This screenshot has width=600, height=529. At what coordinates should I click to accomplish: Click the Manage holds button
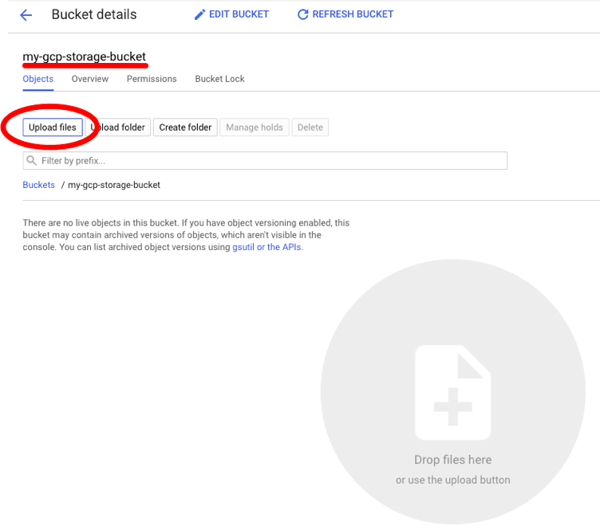point(254,128)
